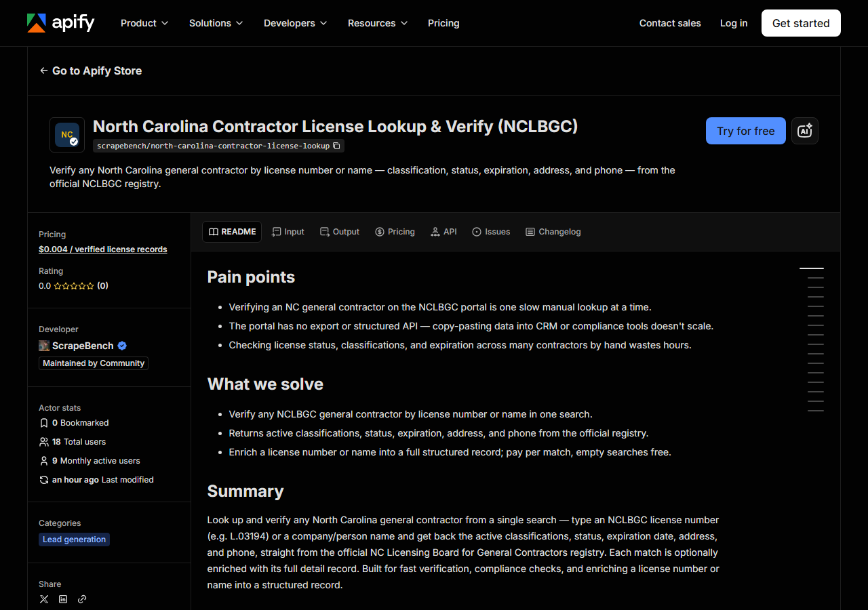Copy share link icon

(82, 599)
